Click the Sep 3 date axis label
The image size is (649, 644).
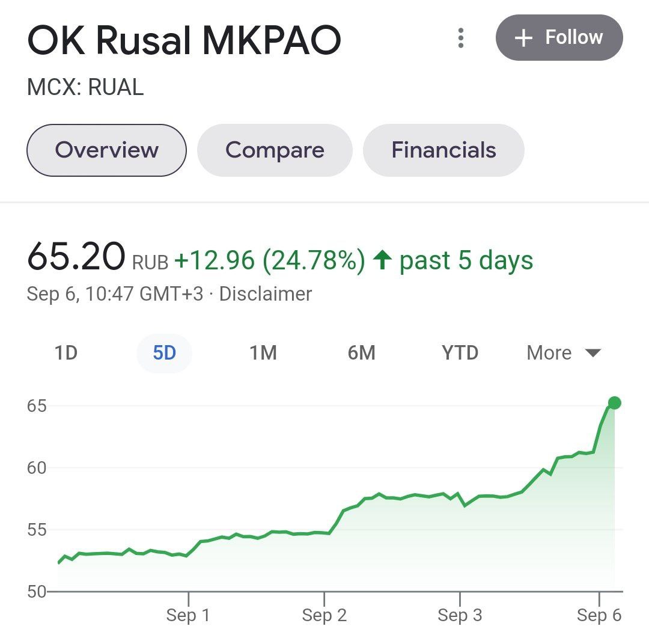[x=460, y=615]
